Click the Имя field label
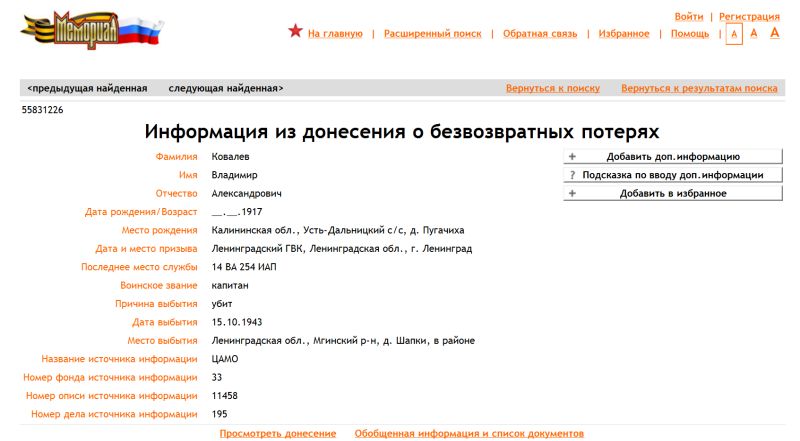 (x=188, y=175)
